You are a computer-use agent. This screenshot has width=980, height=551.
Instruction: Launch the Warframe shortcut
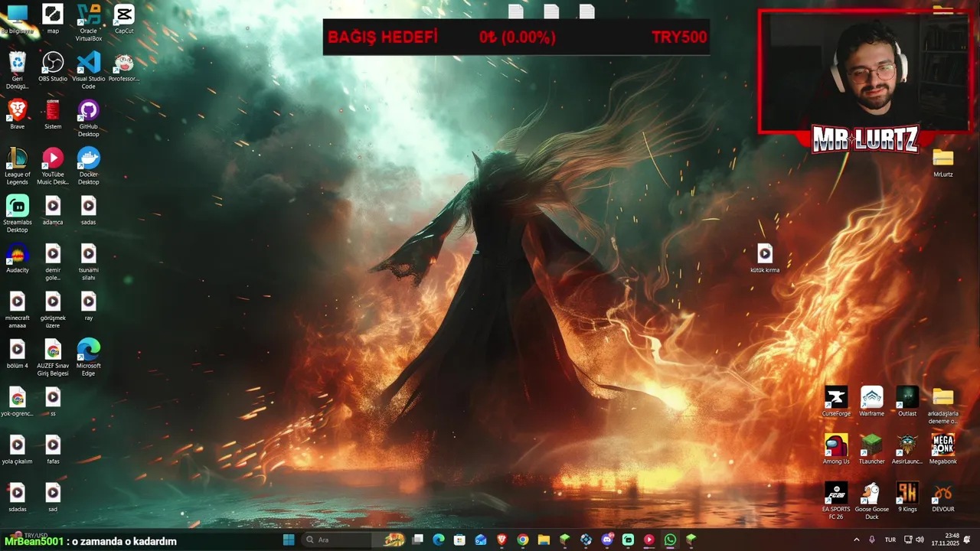pyautogui.click(x=872, y=401)
